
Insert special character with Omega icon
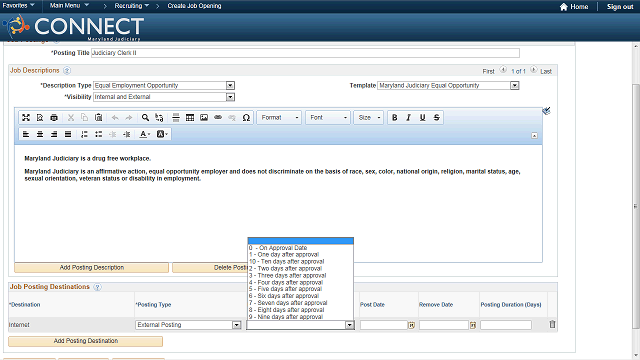(246, 118)
